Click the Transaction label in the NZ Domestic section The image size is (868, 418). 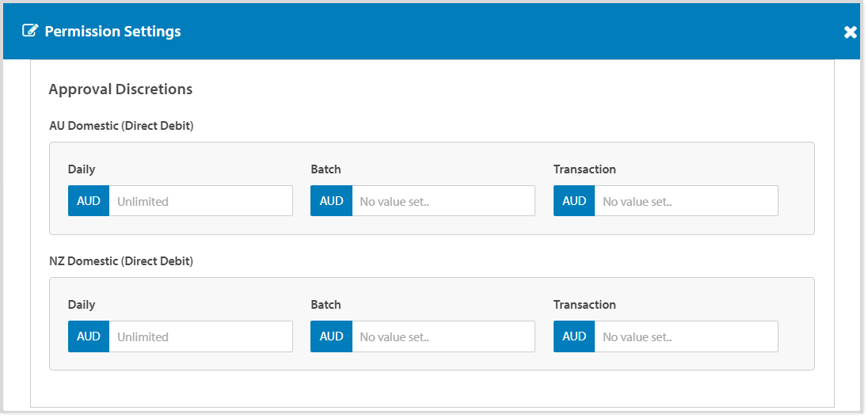tap(584, 305)
